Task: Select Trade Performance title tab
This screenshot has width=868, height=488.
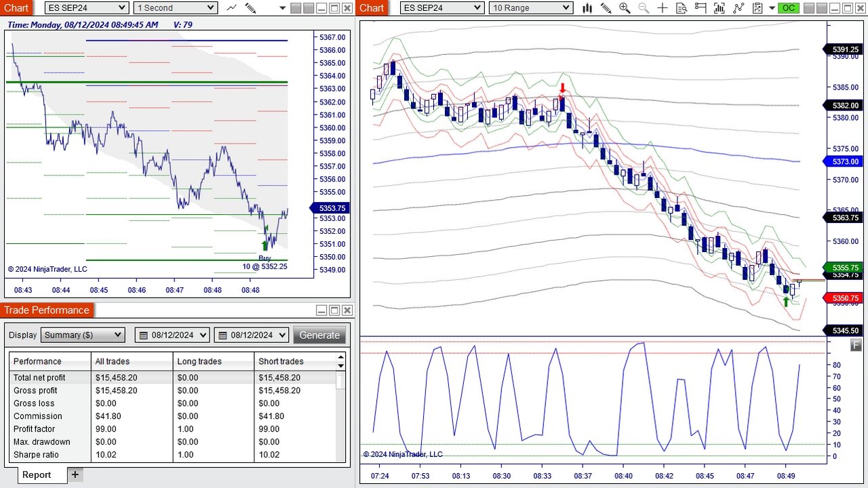Action: point(47,310)
